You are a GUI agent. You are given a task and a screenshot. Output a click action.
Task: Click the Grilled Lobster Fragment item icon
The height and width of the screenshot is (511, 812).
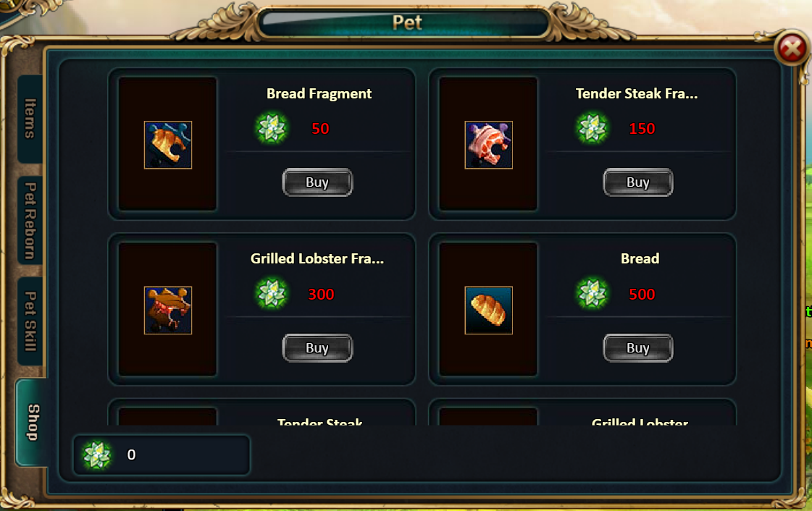tap(168, 310)
